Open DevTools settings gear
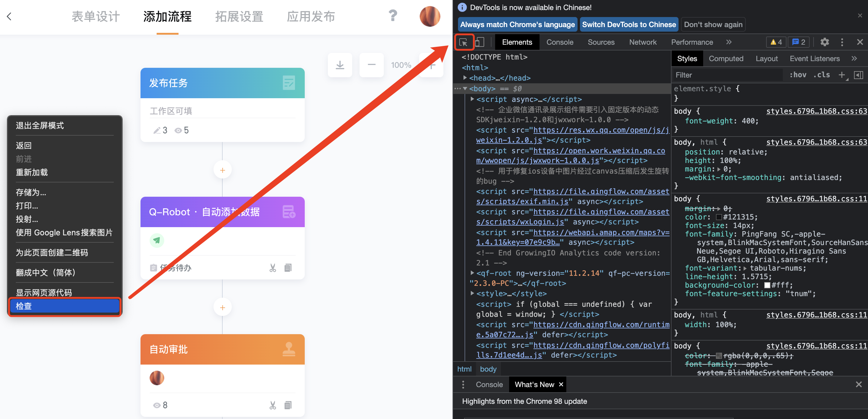Screen dimensions: 868x419 tap(825, 42)
